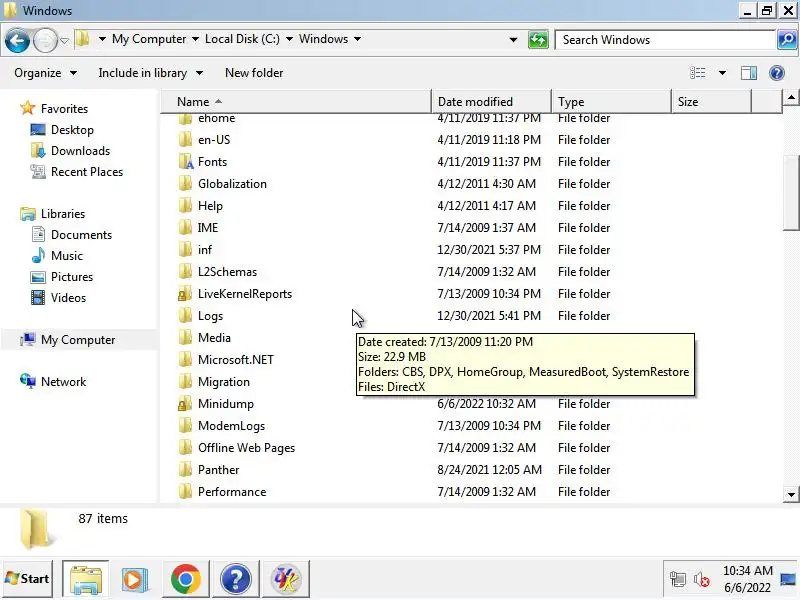Select Downloads in the navigation pane
The height and width of the screenshot is (600, 800).
coord(80,151)
